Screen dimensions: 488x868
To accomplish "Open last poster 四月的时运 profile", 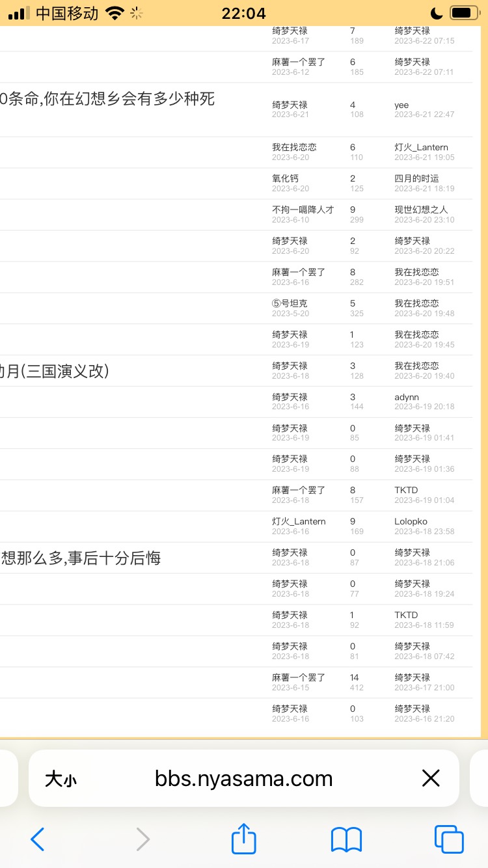I will pyautogui.click(x=416, y=178).
